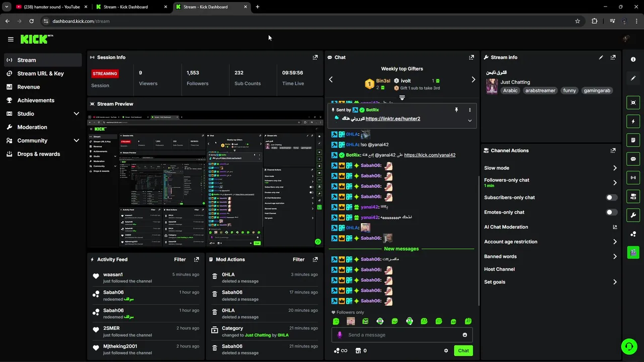This screenshot has height=362, width=644.
Task: Click the pencil icon in the right sidebar
Action: point(633,78)
